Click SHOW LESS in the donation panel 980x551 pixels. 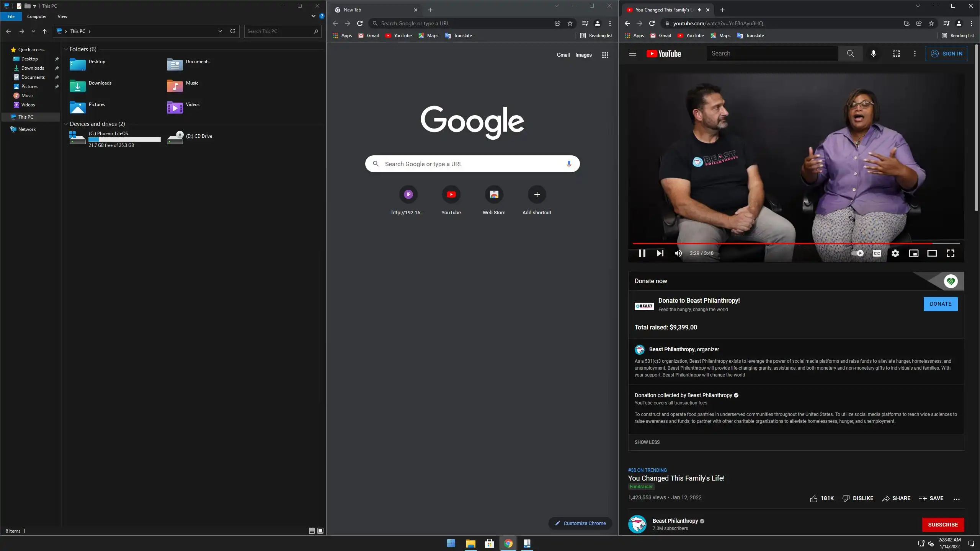point(647,442)
